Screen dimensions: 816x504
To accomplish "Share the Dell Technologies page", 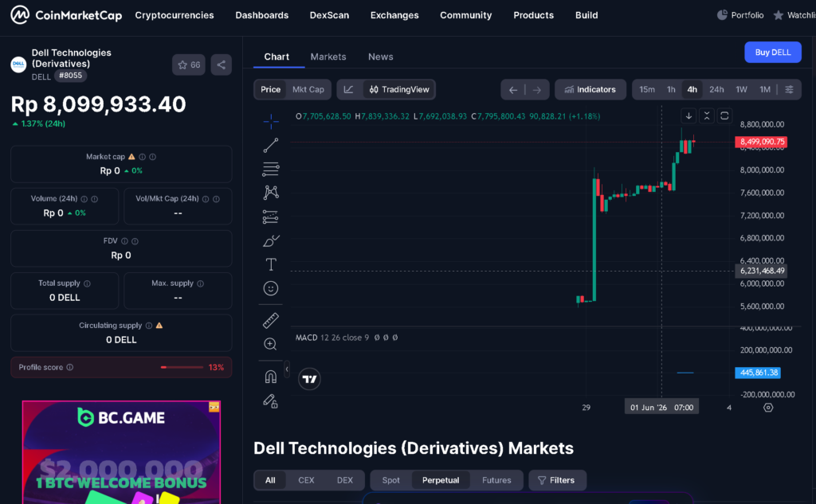I will (222, 65).
